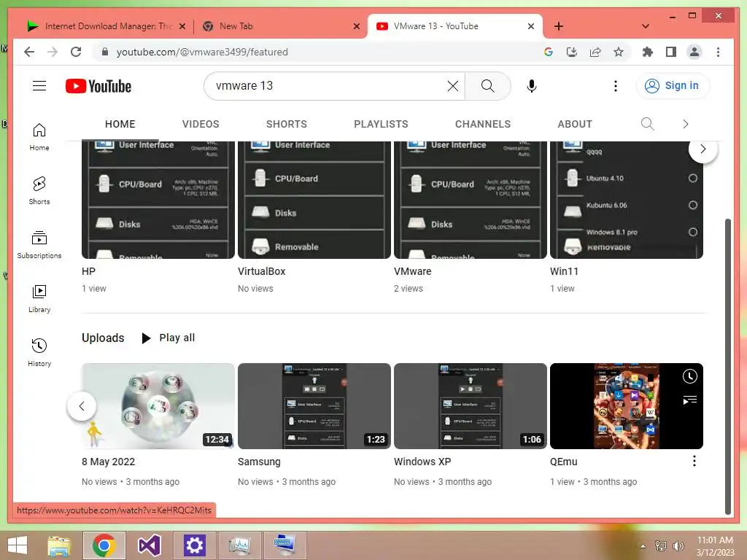This screenshot has width=747, height=560.
Task: Open Chrome's three-dot menu
Action: point(718,52)
